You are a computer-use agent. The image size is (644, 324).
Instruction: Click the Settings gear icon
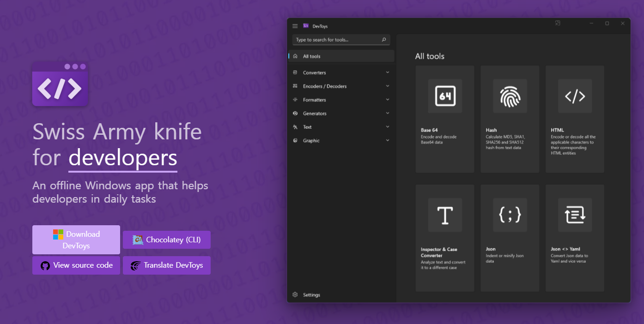tap(295, 294)
